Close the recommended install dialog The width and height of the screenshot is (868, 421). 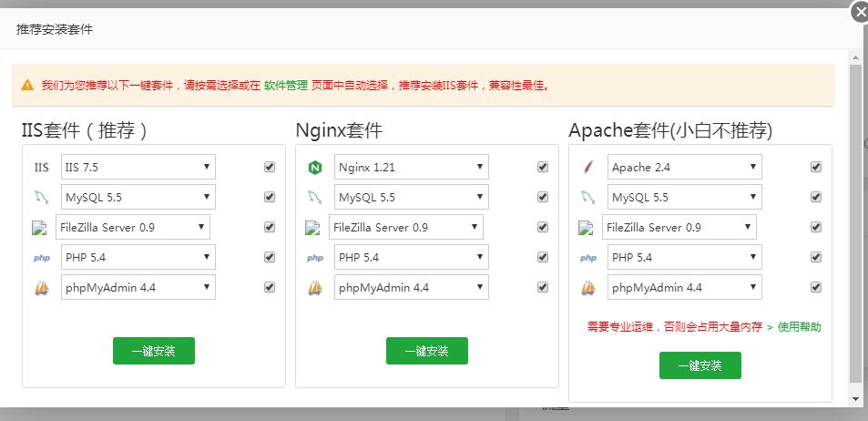pos(860,12)
